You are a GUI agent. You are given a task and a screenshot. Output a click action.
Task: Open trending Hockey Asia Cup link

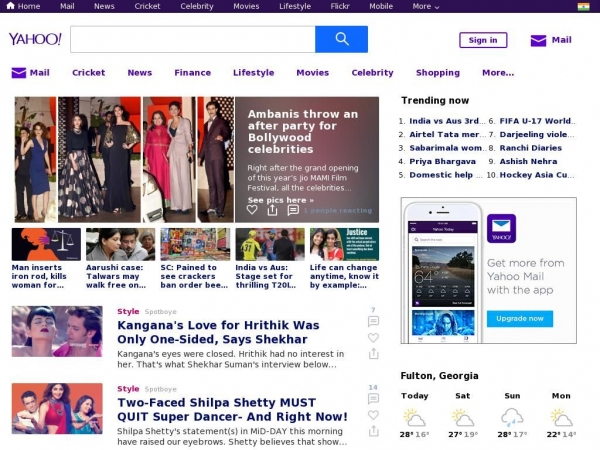pos(537,175)
